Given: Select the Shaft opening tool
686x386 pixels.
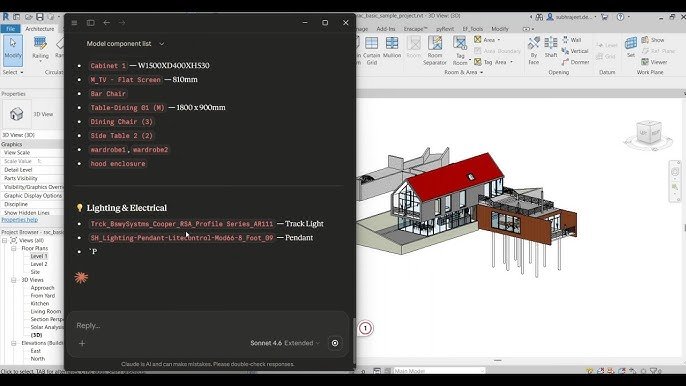Looking at the screenshot, I should tap(551, 47).
